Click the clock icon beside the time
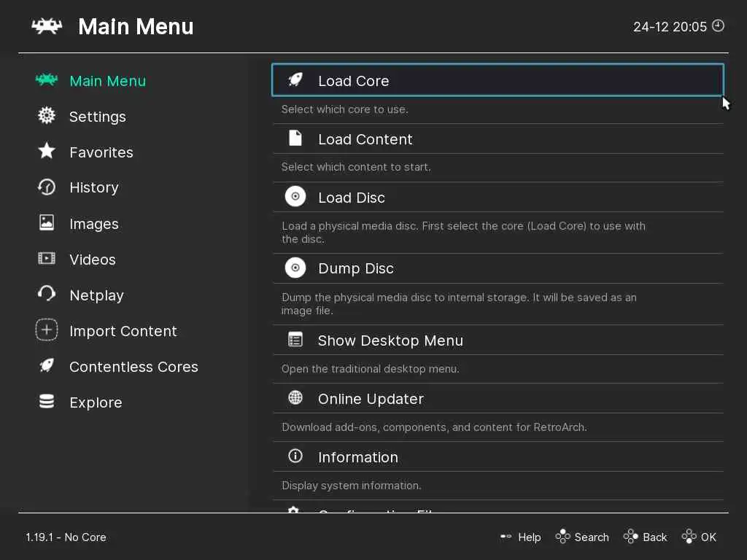Screen dimensions: 747x560 718,26
